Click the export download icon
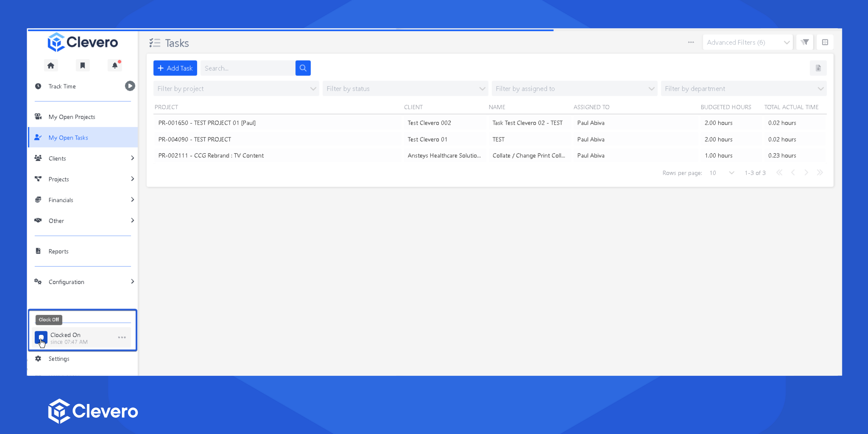The height and width of the screenshot is (434, 868). point(818,68)
